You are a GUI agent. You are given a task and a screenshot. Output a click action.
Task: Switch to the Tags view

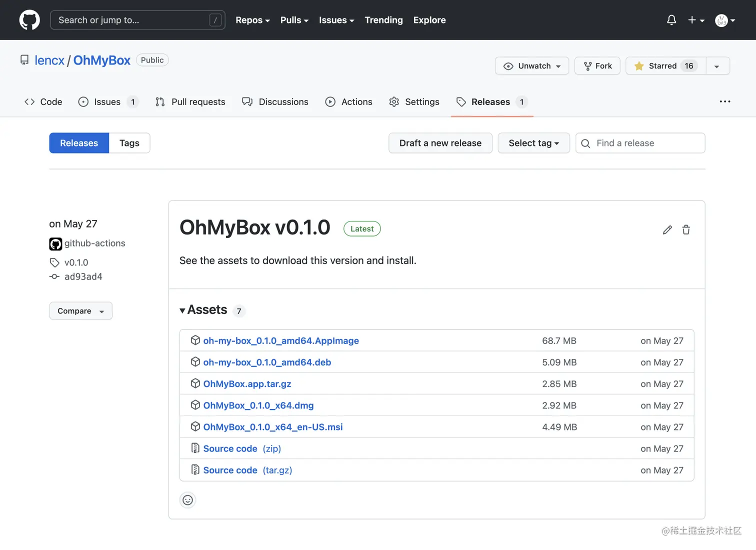coord(129,143)
